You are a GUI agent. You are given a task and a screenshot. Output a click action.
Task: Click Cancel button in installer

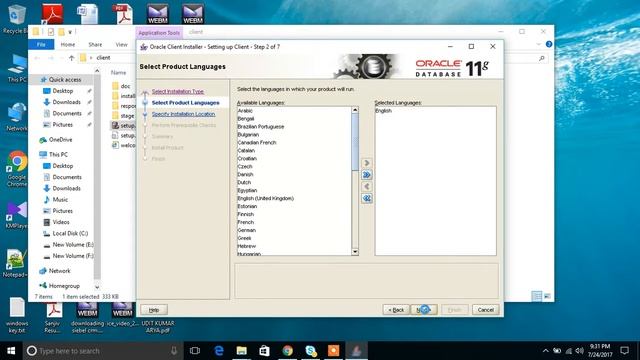pyautogui.click(x=485, y=310)
